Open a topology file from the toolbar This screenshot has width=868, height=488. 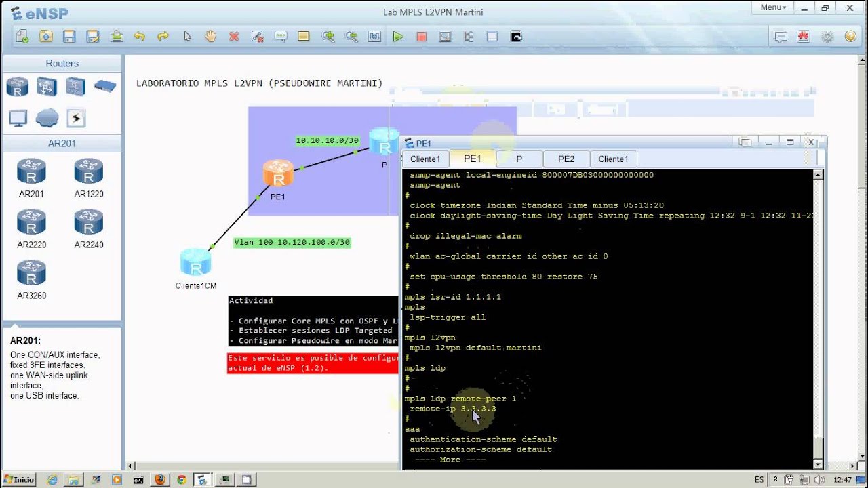[45, 37]
